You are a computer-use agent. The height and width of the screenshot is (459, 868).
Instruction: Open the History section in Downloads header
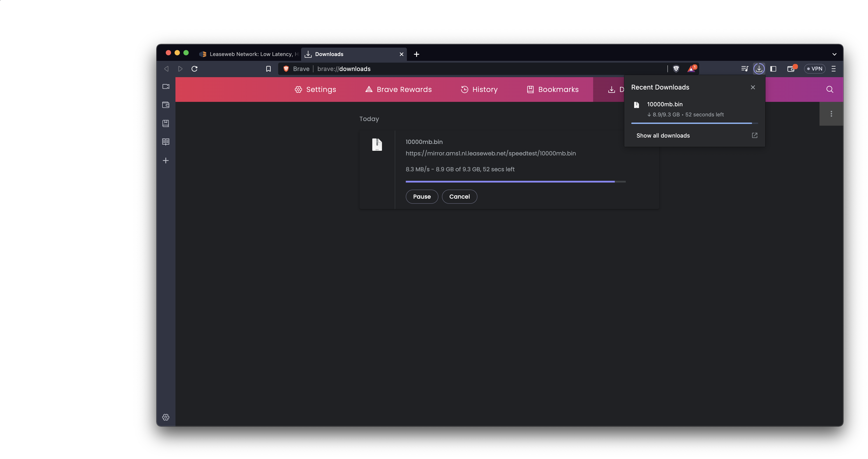coord(479,89)
